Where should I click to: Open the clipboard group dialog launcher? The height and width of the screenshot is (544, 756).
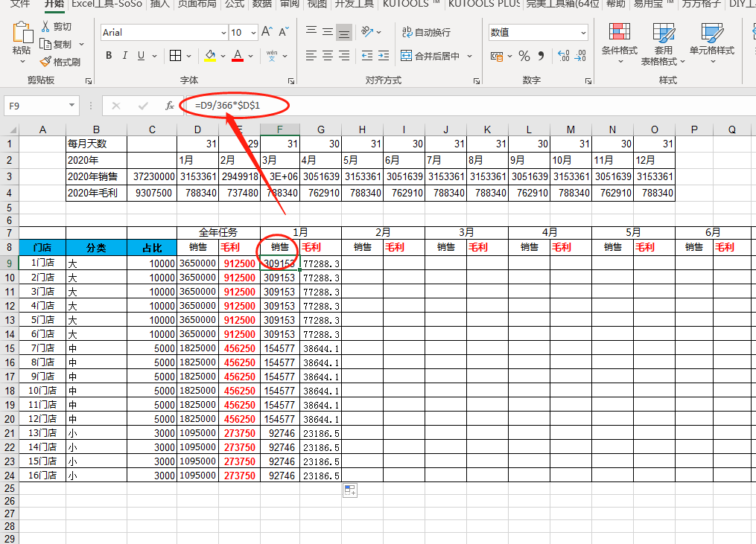pyautogui.click(x=89, y=81)
